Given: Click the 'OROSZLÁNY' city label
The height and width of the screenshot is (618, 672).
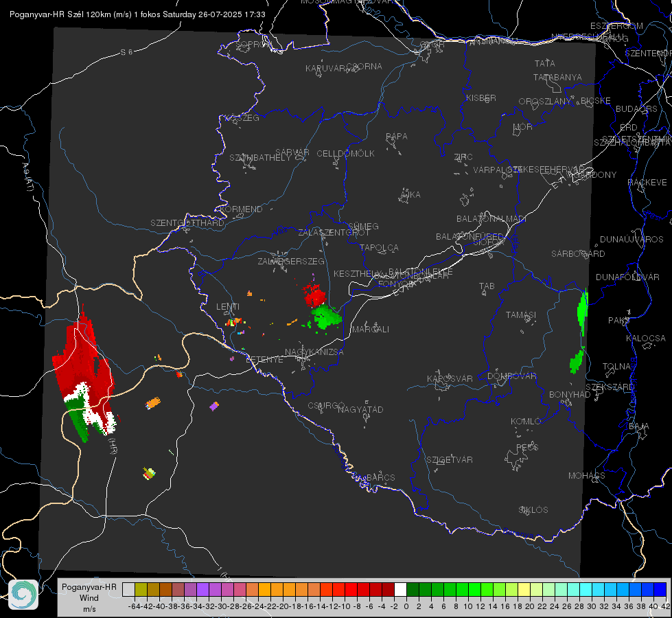Looking at the screenshot, I should coord(545,102).
